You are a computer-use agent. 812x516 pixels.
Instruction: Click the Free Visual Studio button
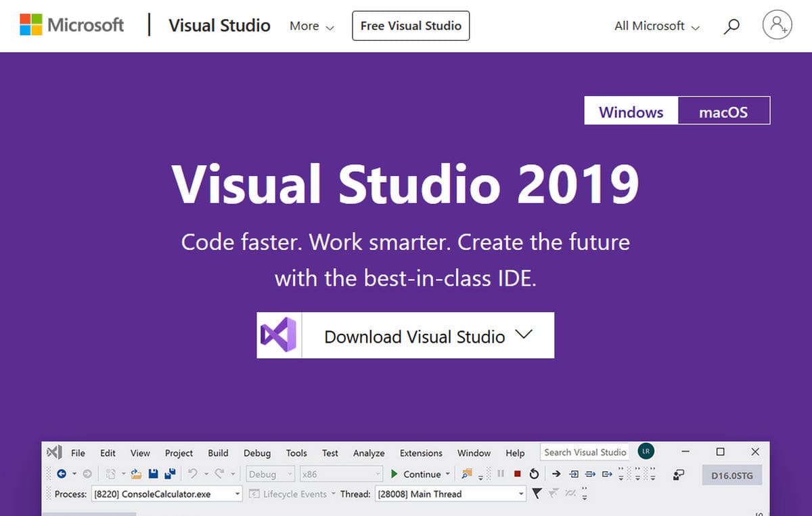[411, 26]
